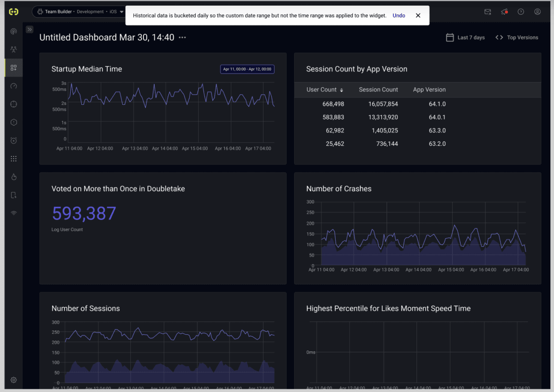Open the crosshair target icon in the sidebar
Screen dimensions: 554x392
point(13,104)
